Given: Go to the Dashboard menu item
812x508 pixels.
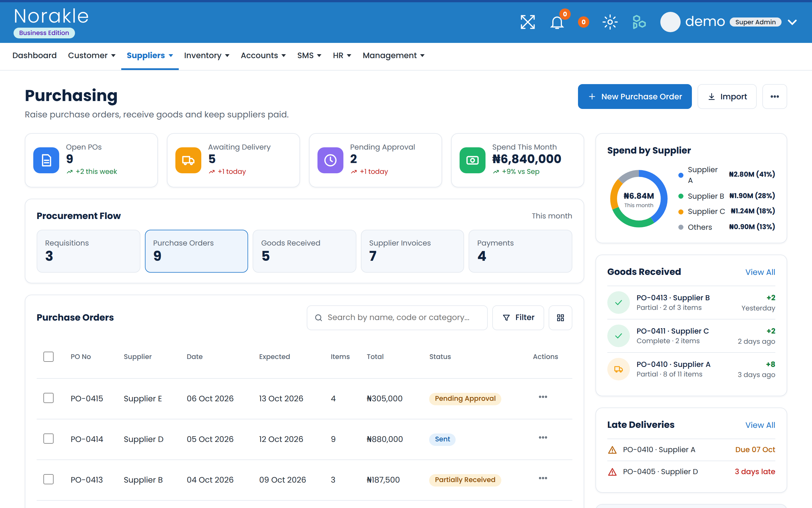Looking at the screenshot, I should [35, 55].
